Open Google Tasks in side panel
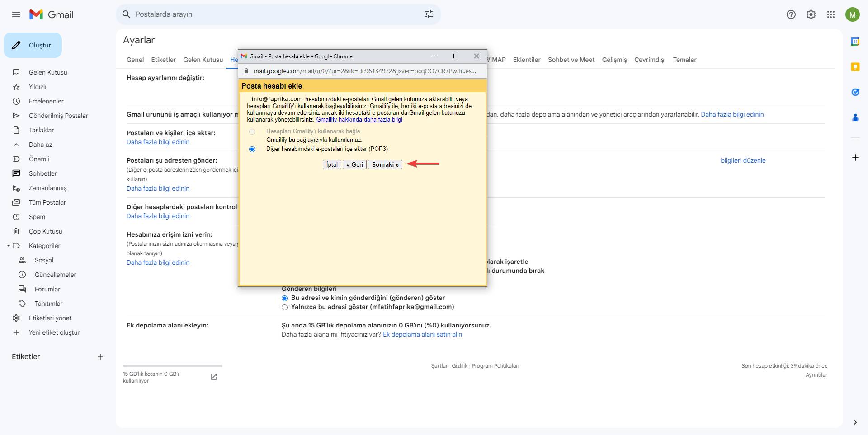Viewport: 868px width, 435px height. click(855, 92)
